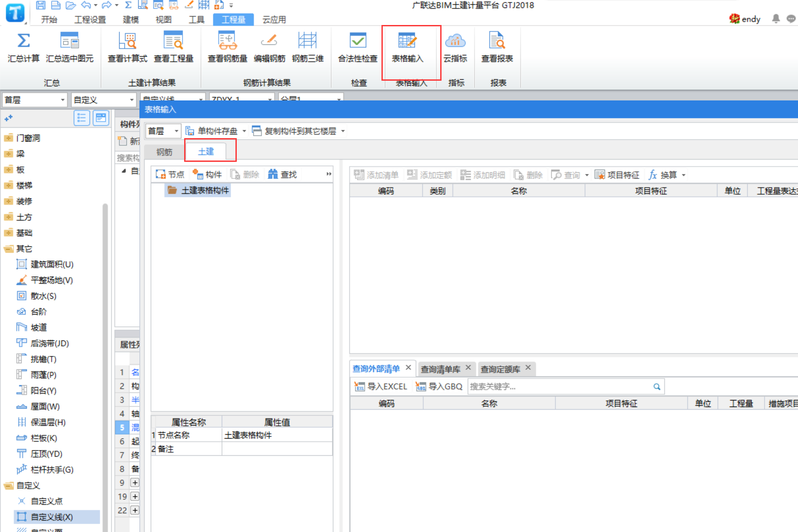The width and height of the screenshot is (798, 532).
Task: Click 复制构件到其它楼层 button
Action: point(294,131)
